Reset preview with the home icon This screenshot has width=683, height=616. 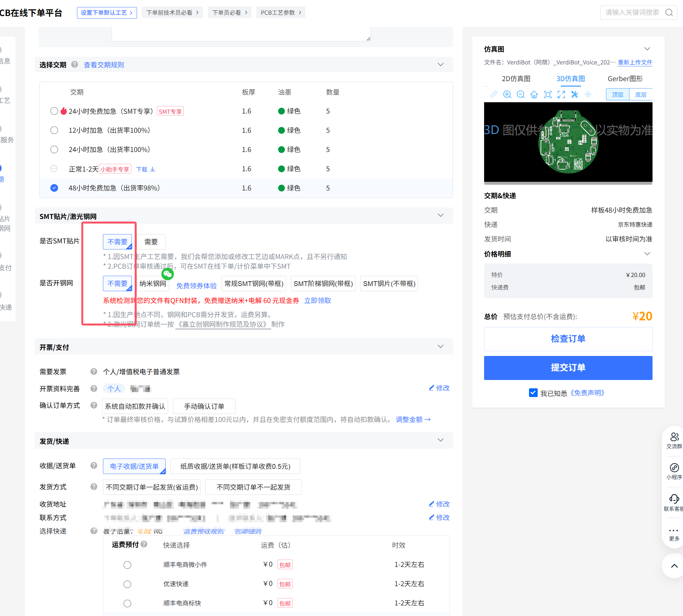[x=534, y=94]
